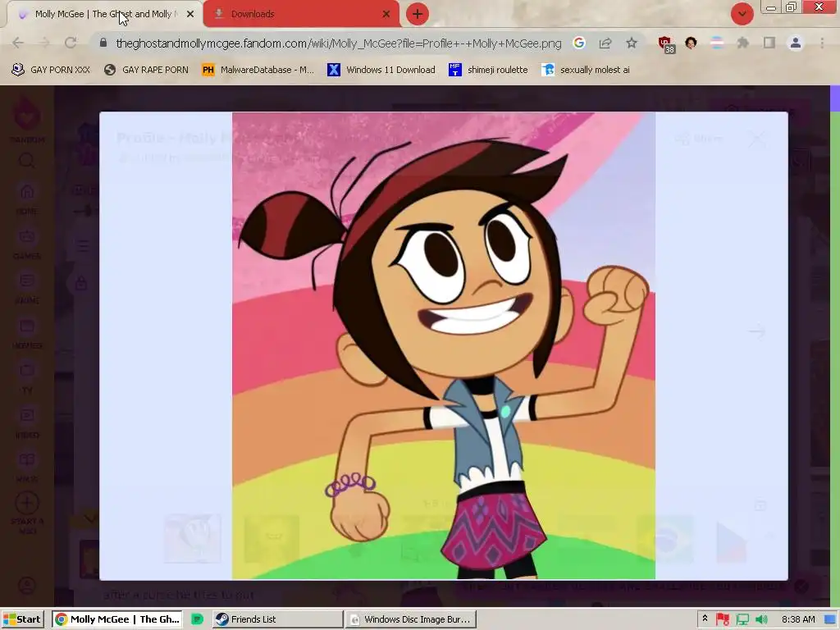Image resolution: width=840 pixels, height=630 pixels.
Task: View site information via the padlock icon
Action: pyautogui.click(x=103, y=43)
